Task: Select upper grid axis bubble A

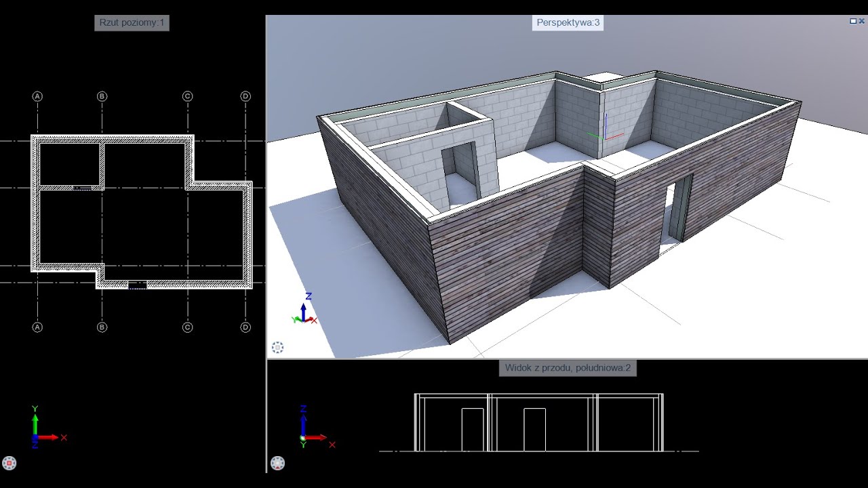Action: point(37,96)
